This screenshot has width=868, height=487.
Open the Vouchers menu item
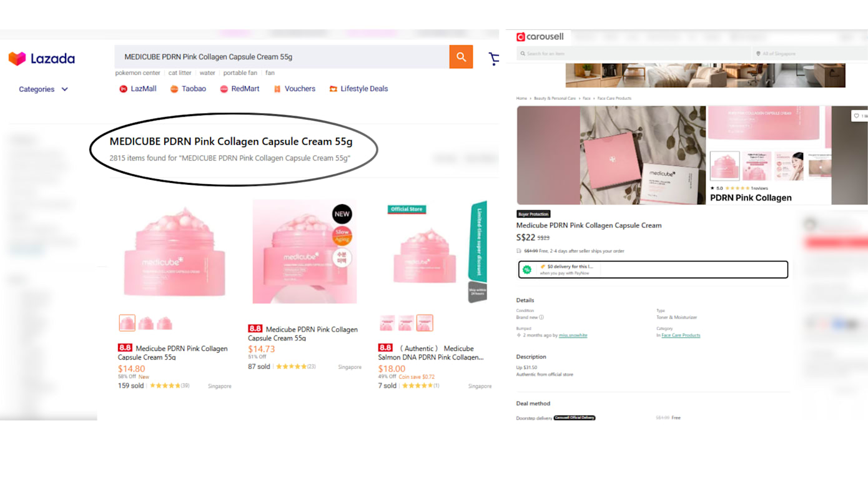pos(294,89)
